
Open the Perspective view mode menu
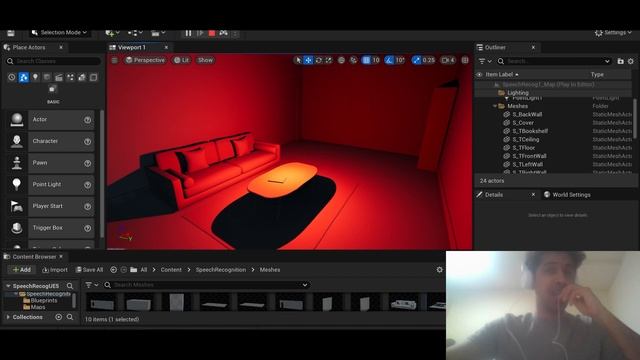(145, 60)
